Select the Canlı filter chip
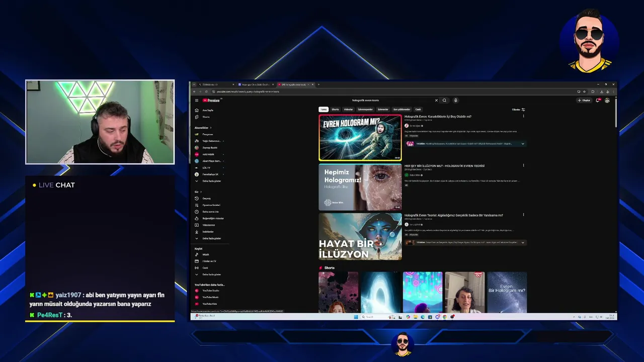Screen dimensions: 644x362 click(x=418, y=109)
